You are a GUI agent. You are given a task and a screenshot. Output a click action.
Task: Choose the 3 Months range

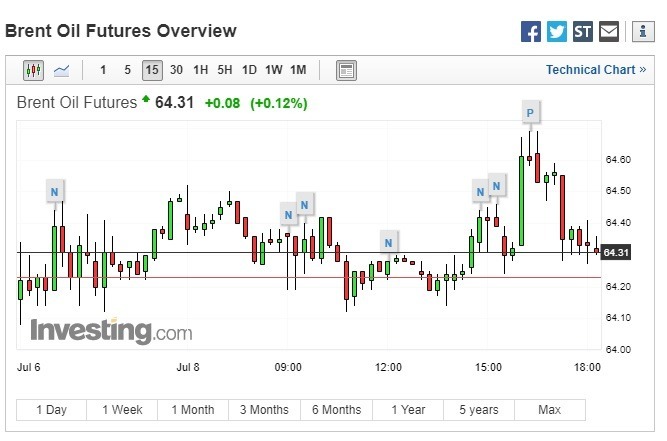point(264,410)
